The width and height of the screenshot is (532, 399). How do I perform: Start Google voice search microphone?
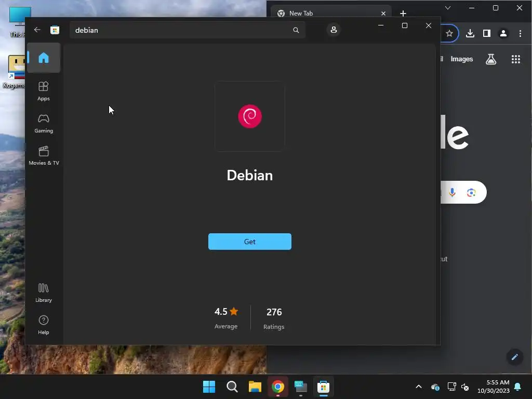(452, 192)
